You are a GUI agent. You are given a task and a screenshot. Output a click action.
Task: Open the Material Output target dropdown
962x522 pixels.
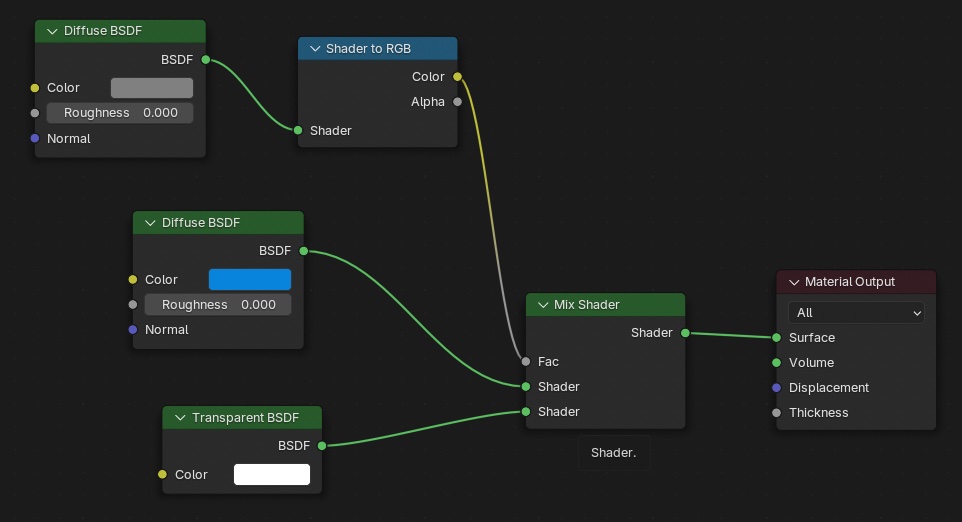856,313
